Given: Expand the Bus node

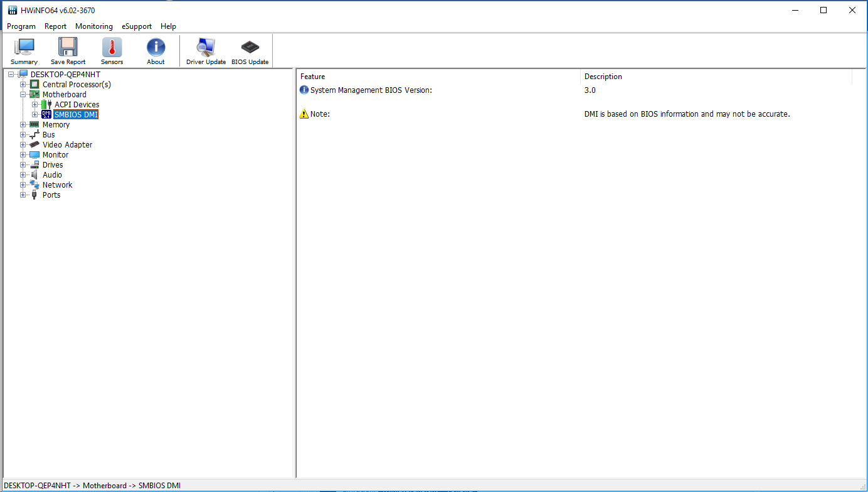Looking at the screenshot, I should point(23,135).
